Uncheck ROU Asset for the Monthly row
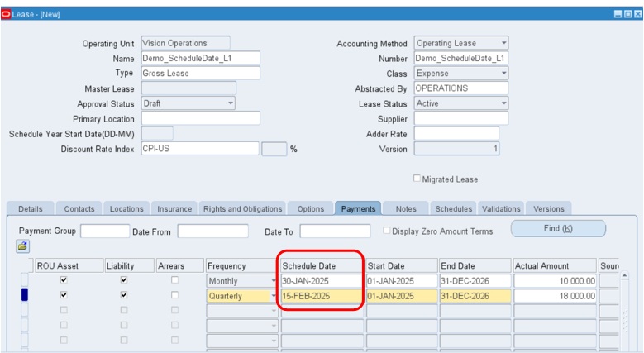This screenshot has height=353, width=644. pos(64,280)
